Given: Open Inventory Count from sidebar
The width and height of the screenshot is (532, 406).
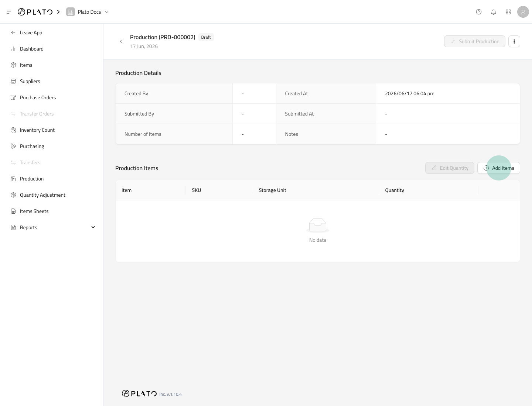Looking at the screenshot, I should pyautogui.click(x=37, y=130).
